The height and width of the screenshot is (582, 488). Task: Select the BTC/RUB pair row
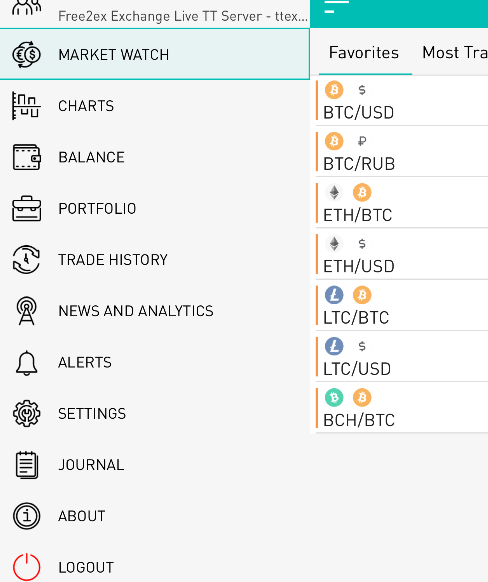[x=402, y=152]
